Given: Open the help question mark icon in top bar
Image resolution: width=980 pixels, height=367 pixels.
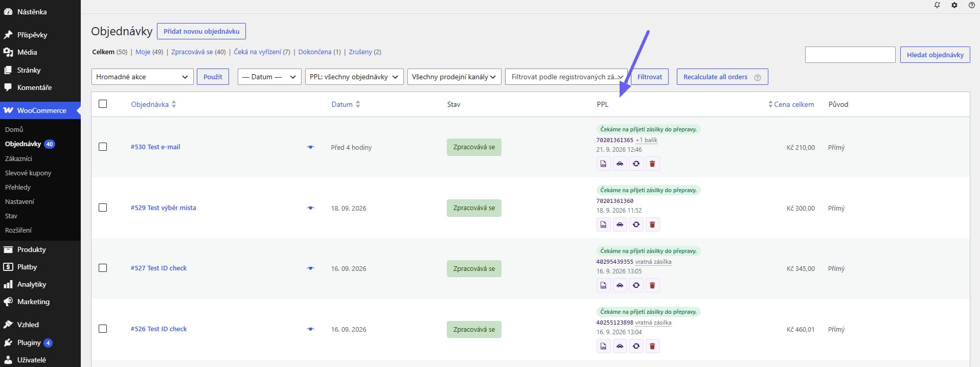Looking at the screenshot, I should (972, 5).
